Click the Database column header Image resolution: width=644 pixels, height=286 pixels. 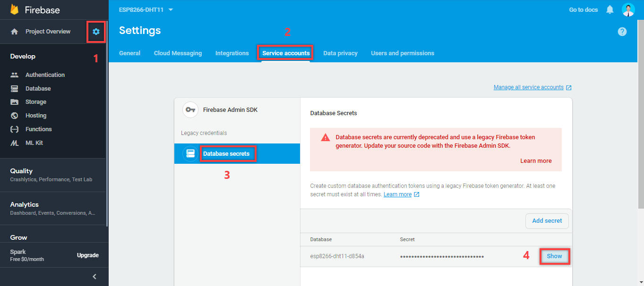tap(321, 240)
